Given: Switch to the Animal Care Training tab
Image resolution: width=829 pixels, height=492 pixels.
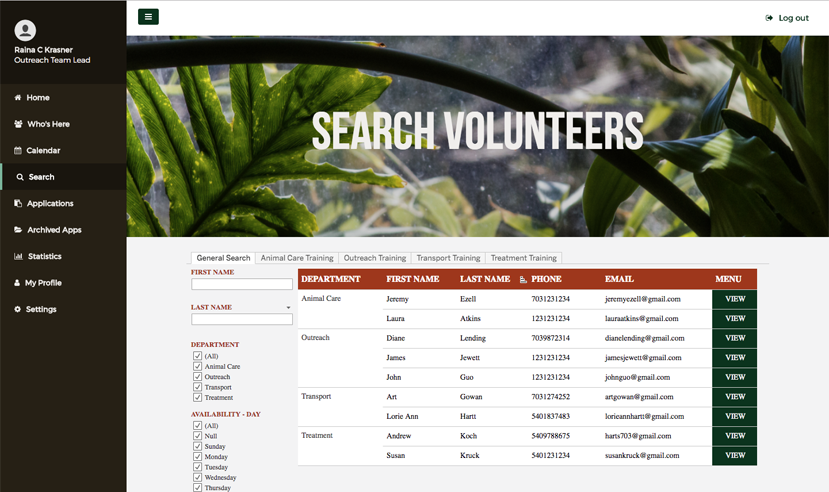Looking at the screenshot, I should coord(297,258).
